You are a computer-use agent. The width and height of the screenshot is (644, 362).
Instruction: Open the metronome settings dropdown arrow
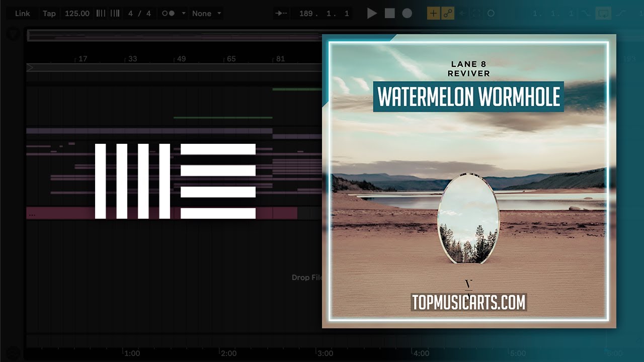pyautogui.click(x=184, y=14)
